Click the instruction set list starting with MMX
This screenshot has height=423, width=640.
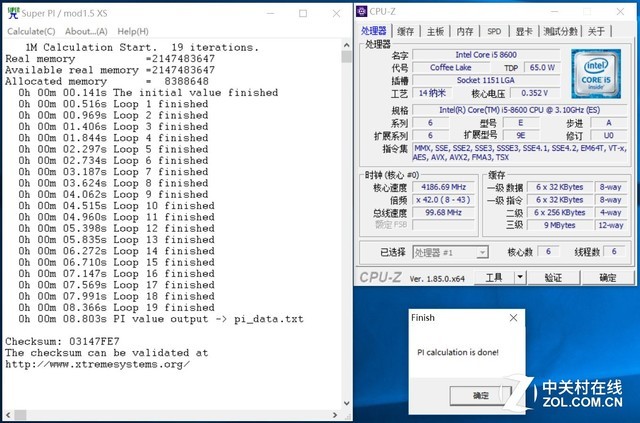(x=520, y=152)
